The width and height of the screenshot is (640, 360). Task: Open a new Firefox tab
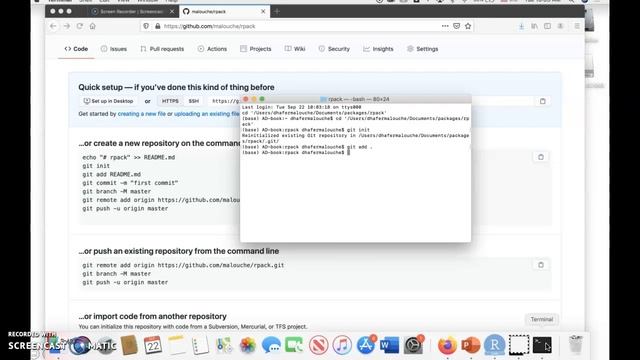pos(277,11)
